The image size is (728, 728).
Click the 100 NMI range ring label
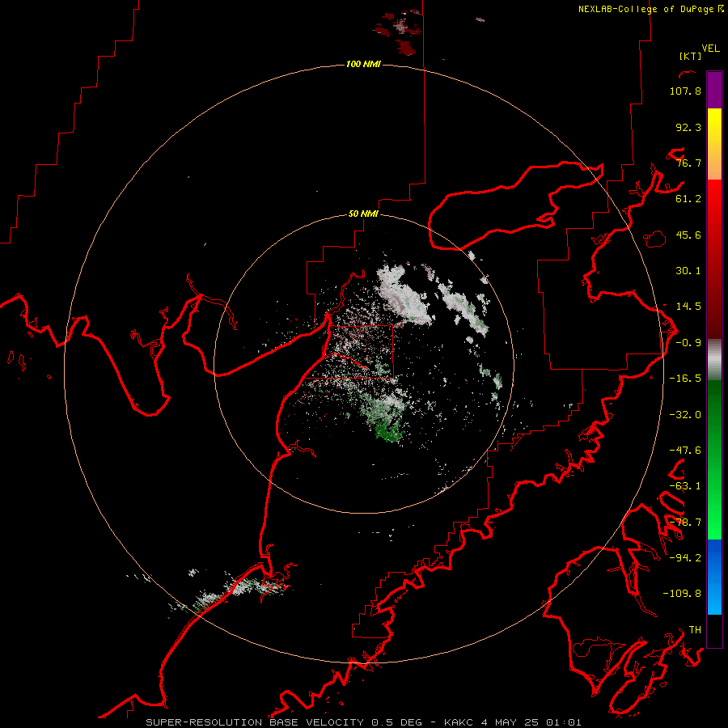[x=363, y=64]
